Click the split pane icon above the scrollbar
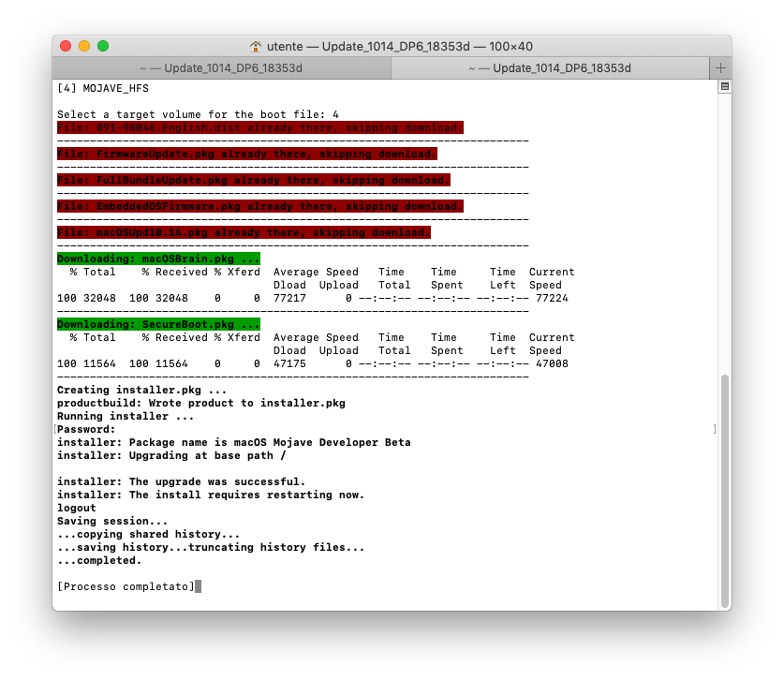Screen dimensions: 784x680 click(x=724, y=86)
